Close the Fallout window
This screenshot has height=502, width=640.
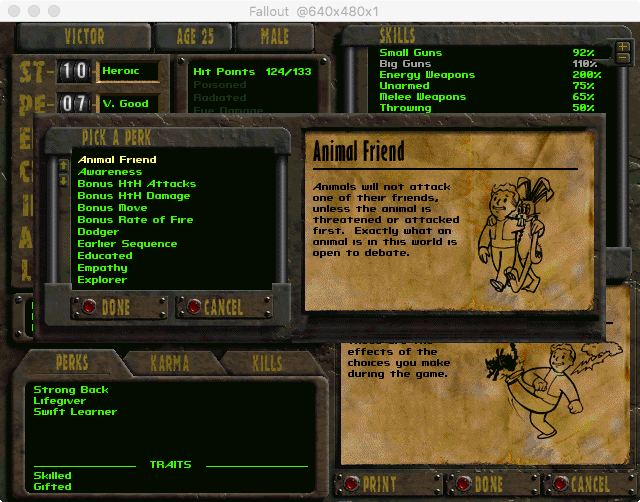[14, 11]
